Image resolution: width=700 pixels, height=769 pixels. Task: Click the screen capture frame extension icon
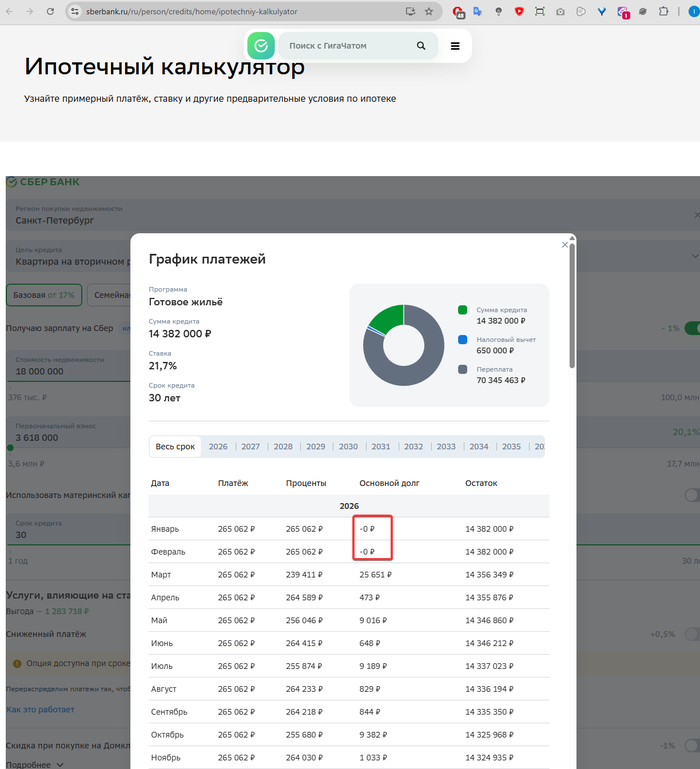540,11
